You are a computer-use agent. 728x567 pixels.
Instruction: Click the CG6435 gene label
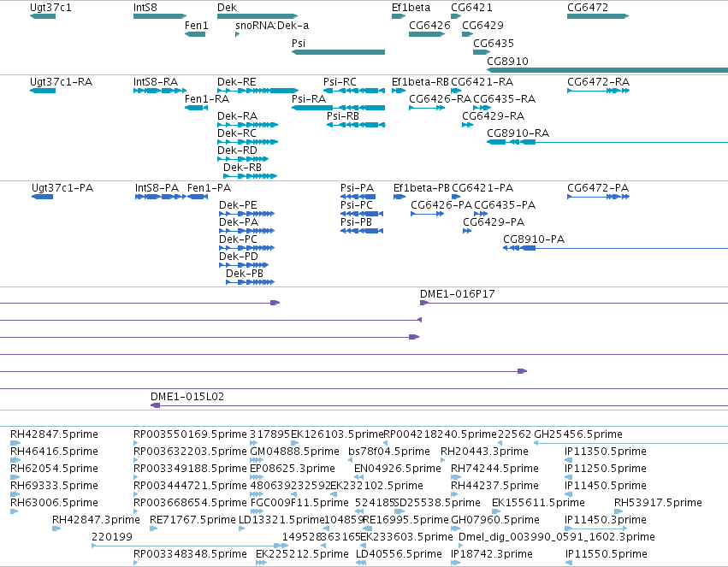pyautogui.click(x=494, y=44)
